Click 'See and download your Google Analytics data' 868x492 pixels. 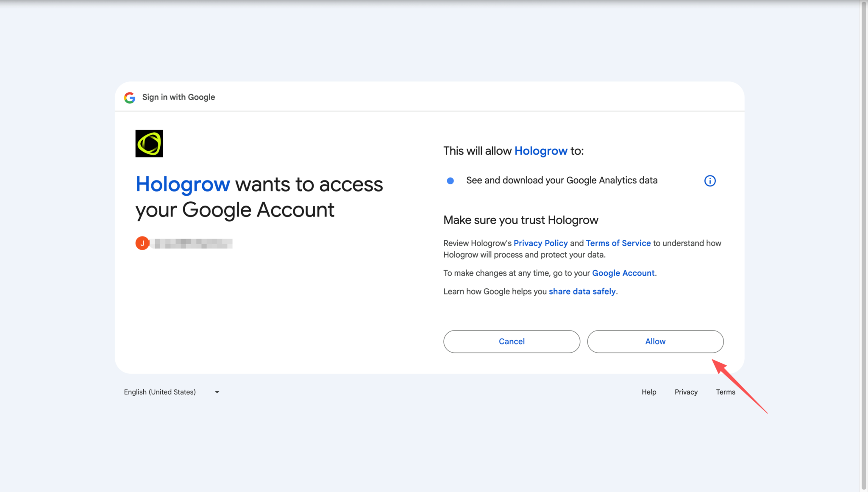click(x=562, y=181)
